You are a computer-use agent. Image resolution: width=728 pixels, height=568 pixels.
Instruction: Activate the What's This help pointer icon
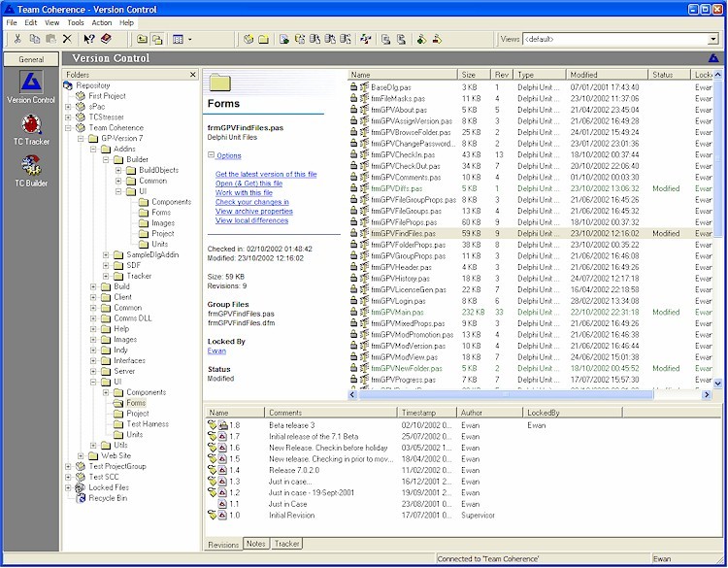[89, 39]
